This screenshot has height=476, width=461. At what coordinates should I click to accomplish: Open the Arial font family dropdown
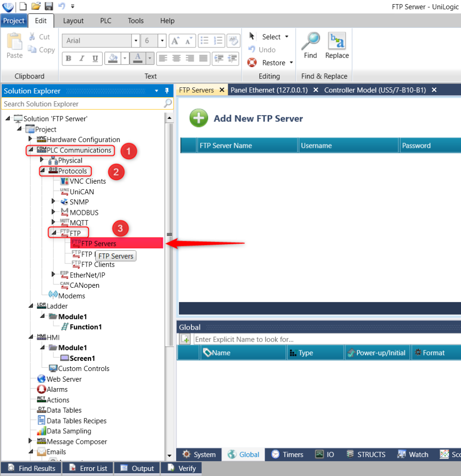(x=136, y=41)
